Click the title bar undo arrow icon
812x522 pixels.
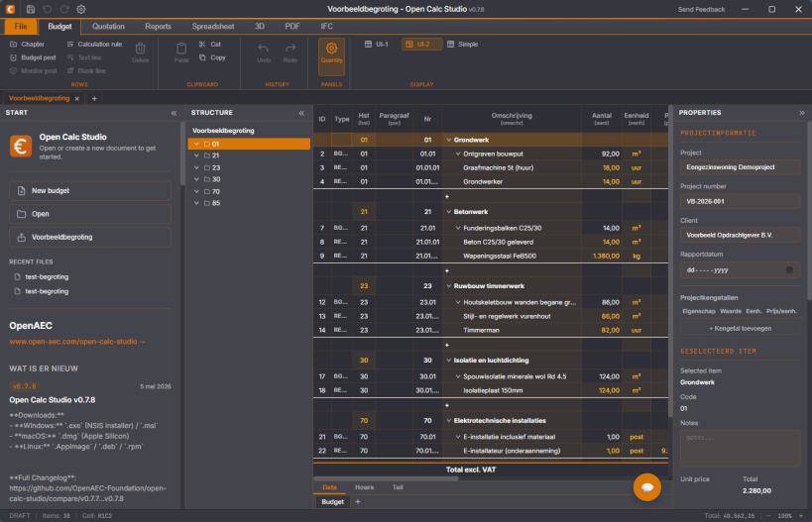coord(48,9)
